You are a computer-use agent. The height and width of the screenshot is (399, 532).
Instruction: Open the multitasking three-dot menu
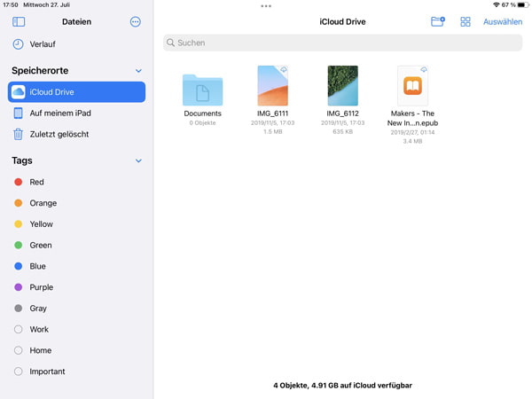pyautogui.click(x=266, y=6)
